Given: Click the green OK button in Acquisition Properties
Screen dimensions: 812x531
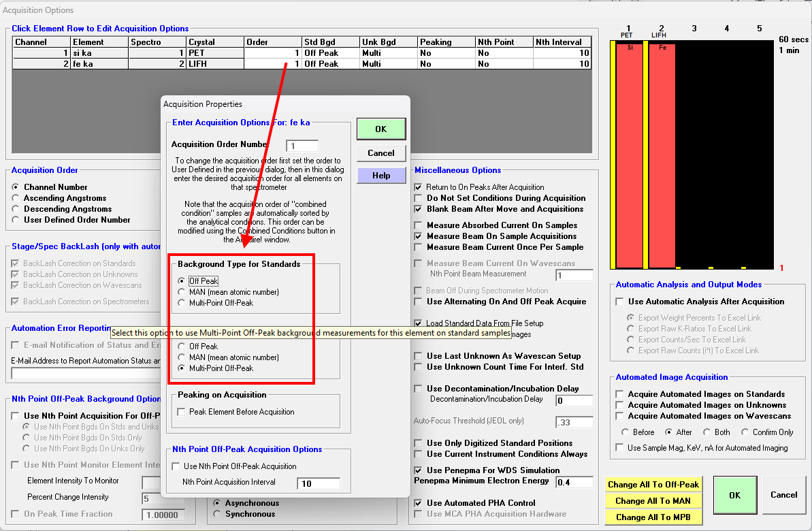Looking at the screenshot, I should [x=380, y=129].
